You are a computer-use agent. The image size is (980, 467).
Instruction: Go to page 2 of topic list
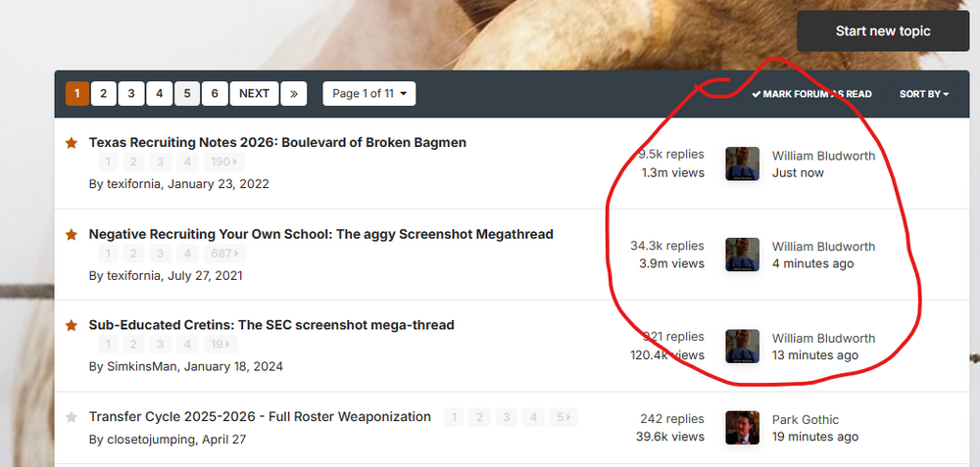tap(104, 93)
